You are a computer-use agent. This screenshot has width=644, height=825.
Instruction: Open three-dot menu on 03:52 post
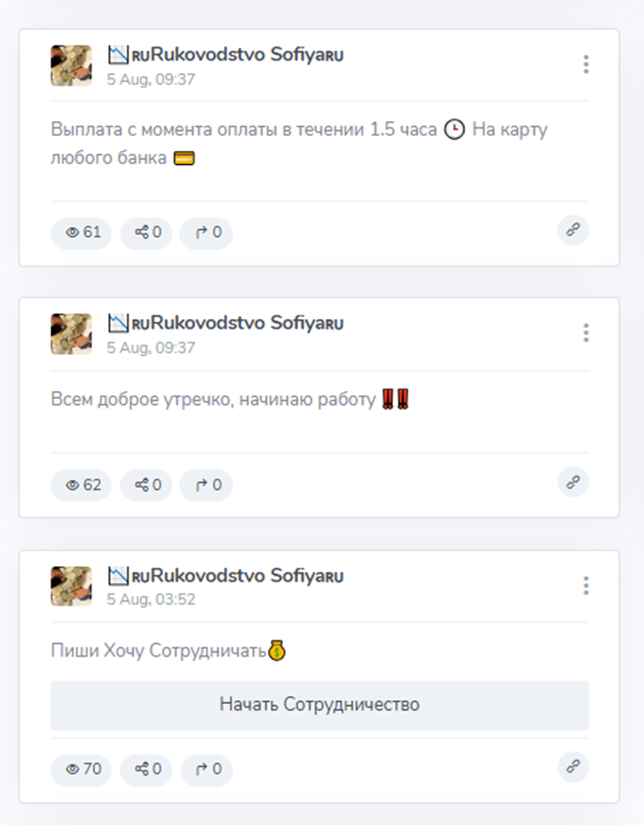585,585
